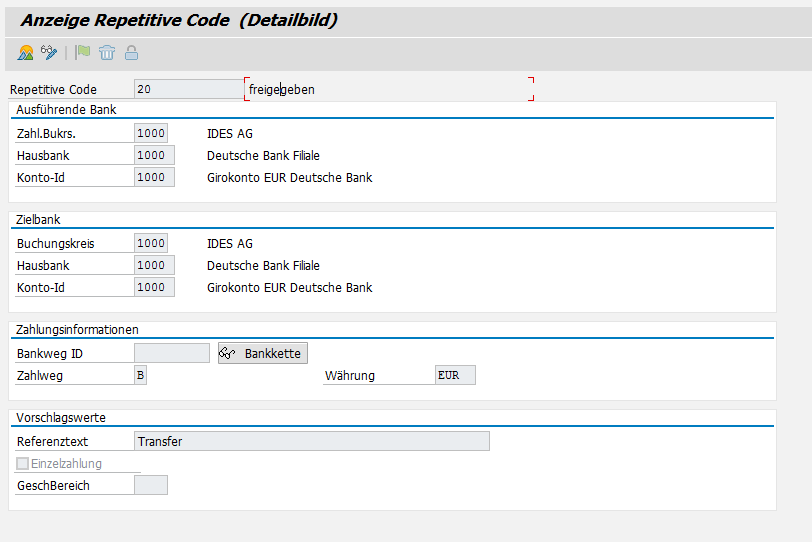812x542 pixels.
Task: Click the freigegeben status text field
Action: coord(388,89)
